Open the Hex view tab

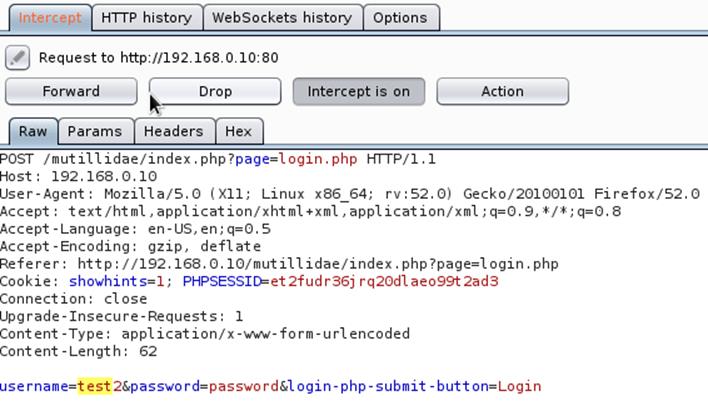coord(238,131)
